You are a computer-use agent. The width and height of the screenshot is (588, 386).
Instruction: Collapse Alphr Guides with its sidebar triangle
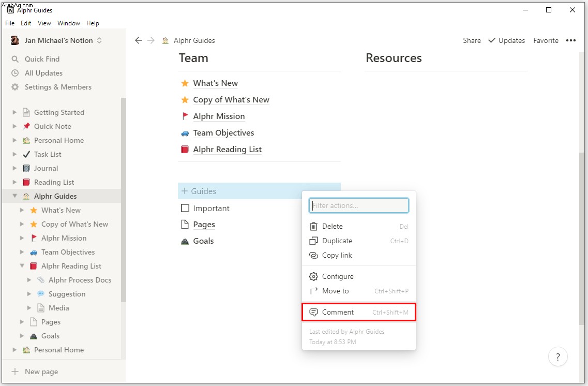[x=14, y=196]
